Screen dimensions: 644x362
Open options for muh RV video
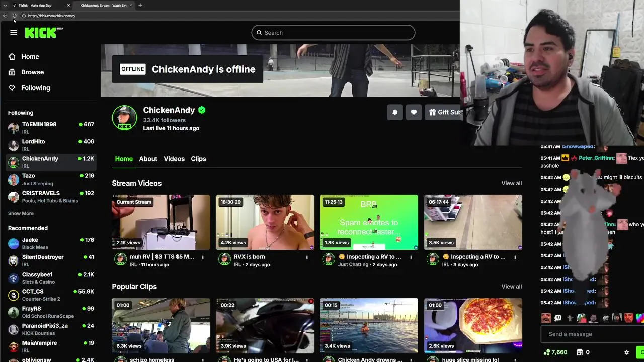click(x=203, y=257)
